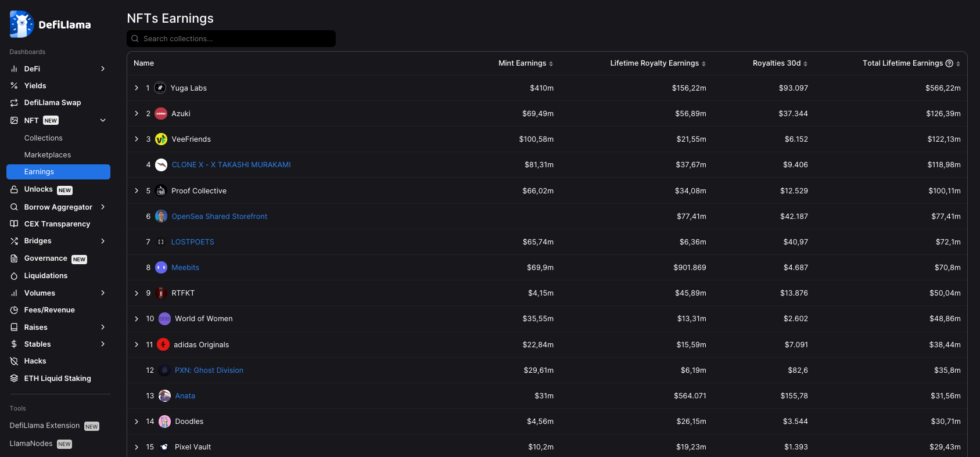Open the LOSTPOETS collection link
The height and width of the screenshot is (457, 980).
[192, 242]
